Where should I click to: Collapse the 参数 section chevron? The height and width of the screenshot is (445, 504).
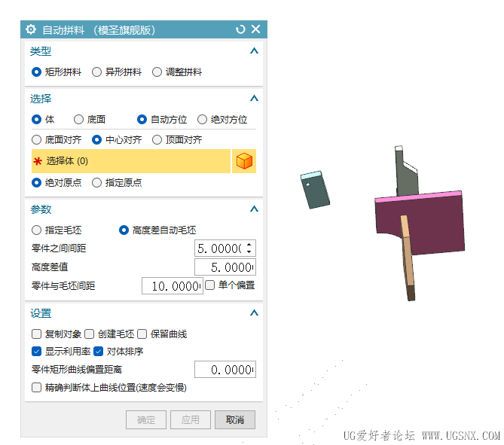254,209
